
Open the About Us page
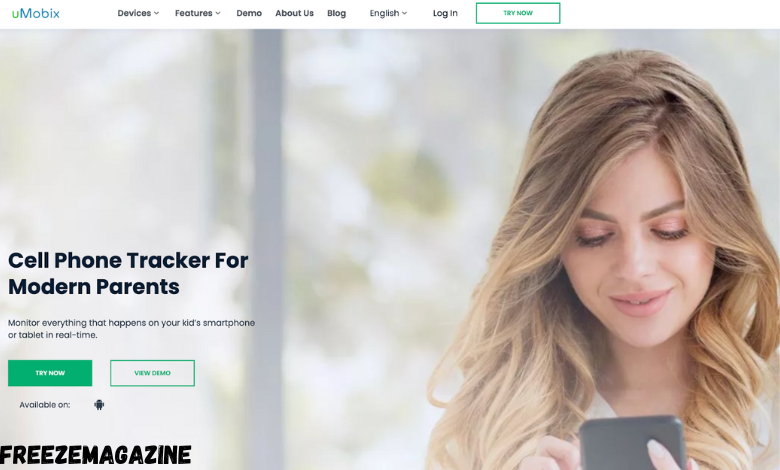click(x=294, y=13)
